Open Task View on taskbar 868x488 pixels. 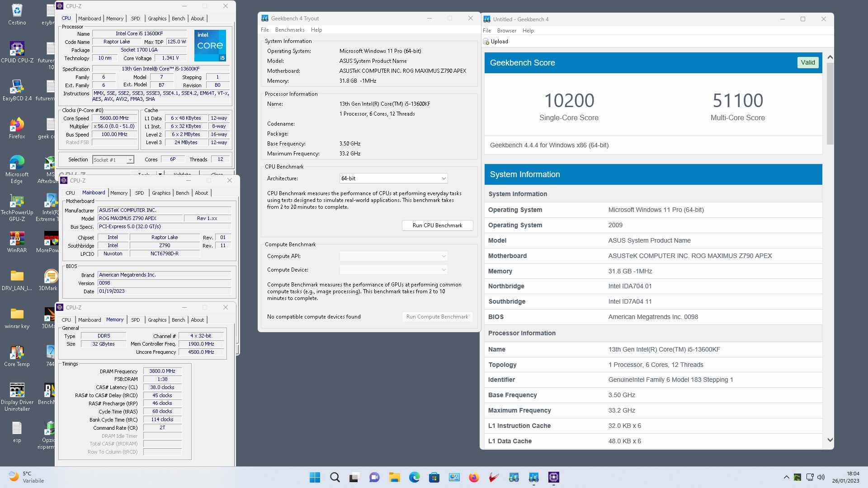click(x=354, y=477)
